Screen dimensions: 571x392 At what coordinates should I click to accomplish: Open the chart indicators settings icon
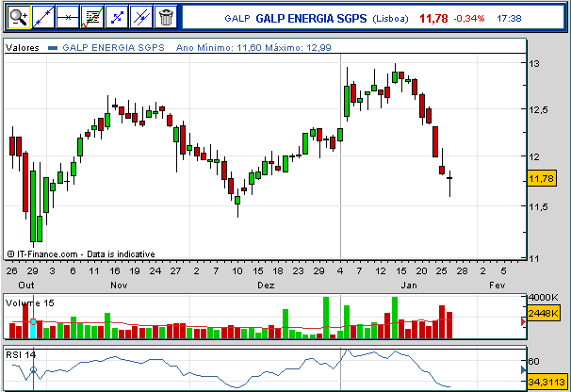point(92,17)
